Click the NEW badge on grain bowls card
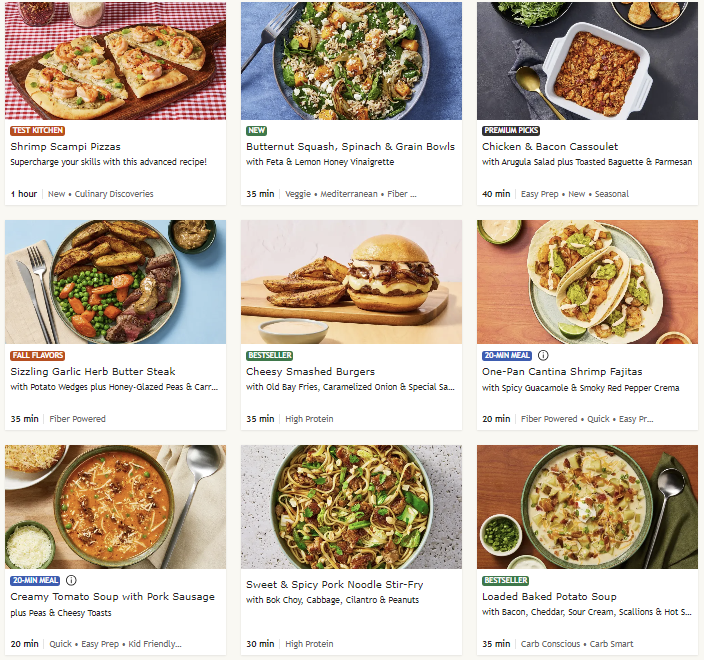Viewport: 704px width, 660px height. [257, 130]
